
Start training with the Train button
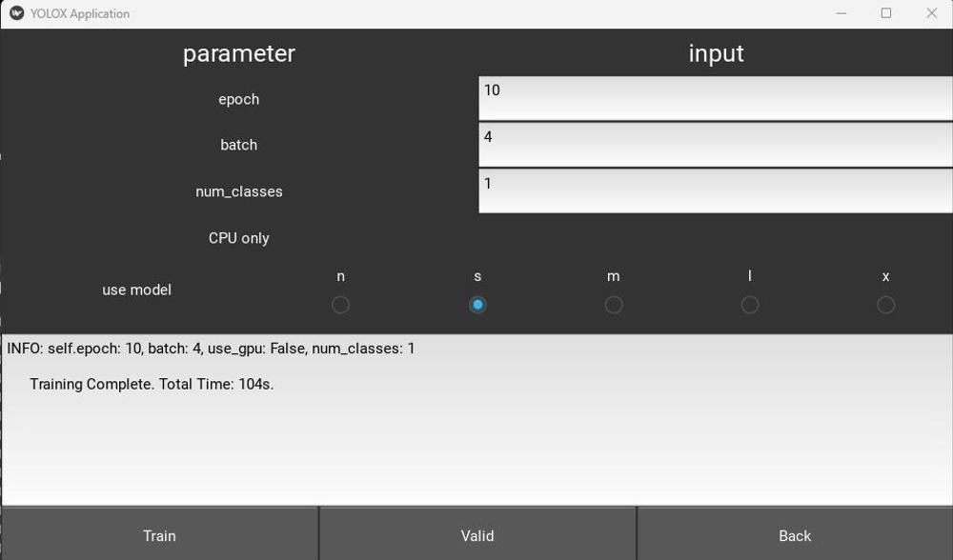click(x=159, y=534)
